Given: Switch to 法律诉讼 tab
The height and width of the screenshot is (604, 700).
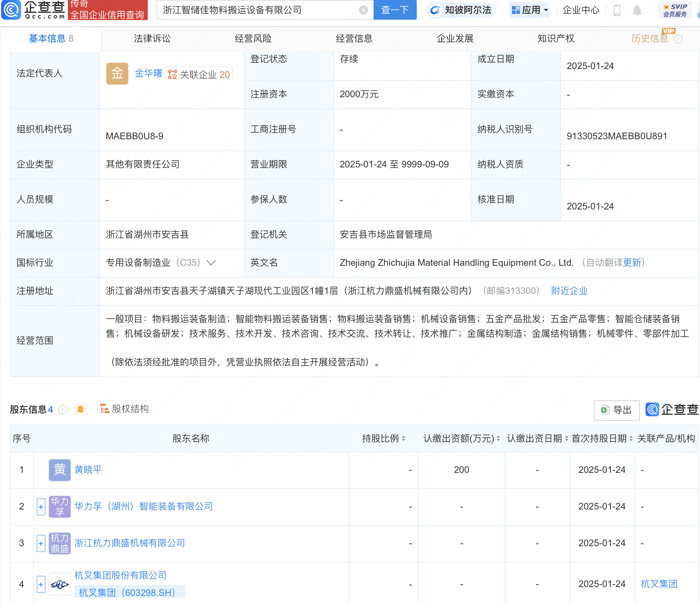Looking at the screenshot, I should tap(152, 39).
